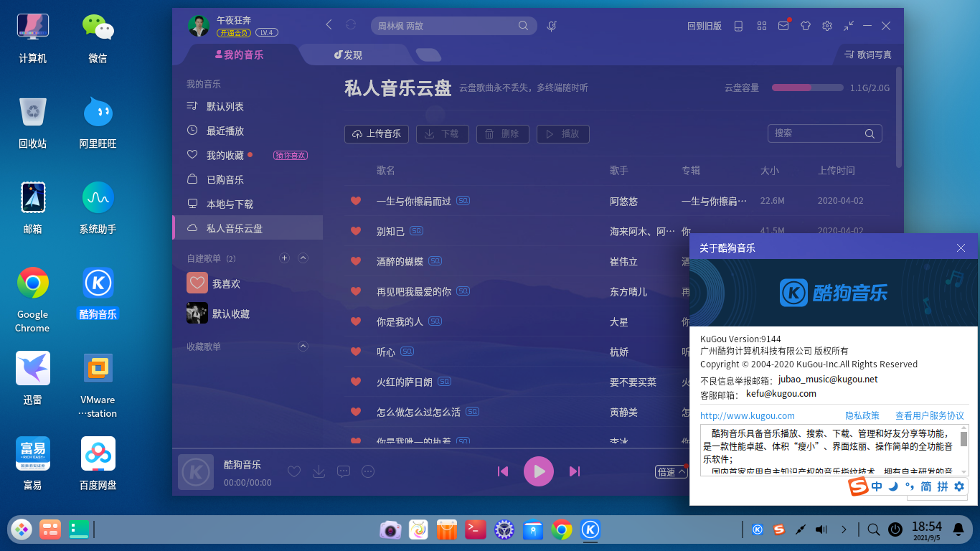Click the download icon in the player bar

[x=319, y=471]
